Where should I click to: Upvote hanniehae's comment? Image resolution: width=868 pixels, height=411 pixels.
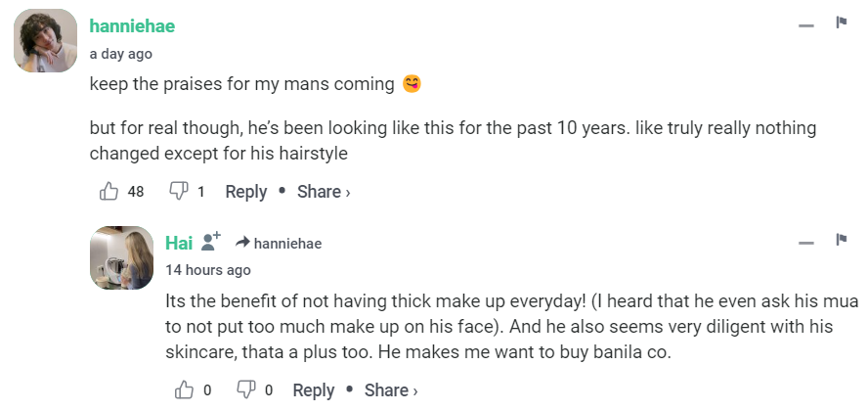click(108, 191)
